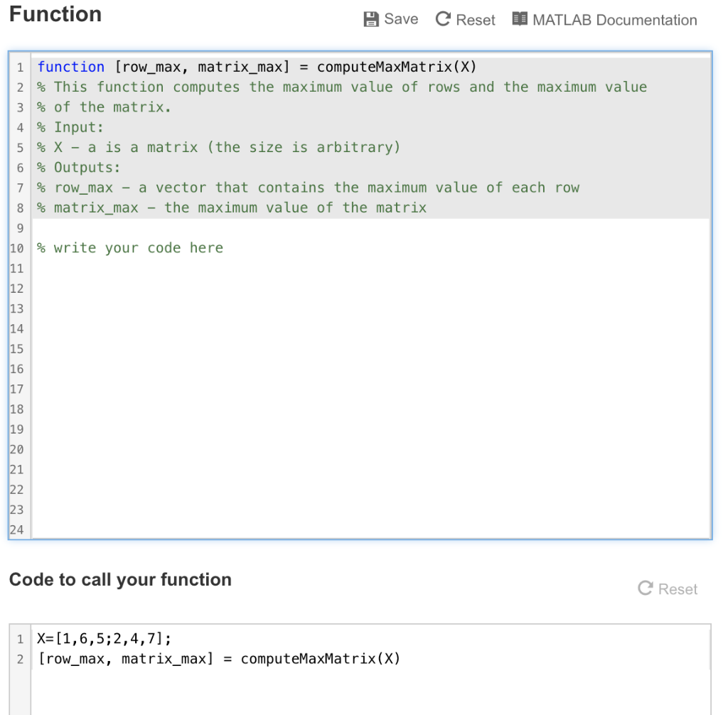The height and width of the screenshot is (715, 728).
Task: Click the floppy disk Save icon
Action: pyautogui.click(x=371, y=19)
